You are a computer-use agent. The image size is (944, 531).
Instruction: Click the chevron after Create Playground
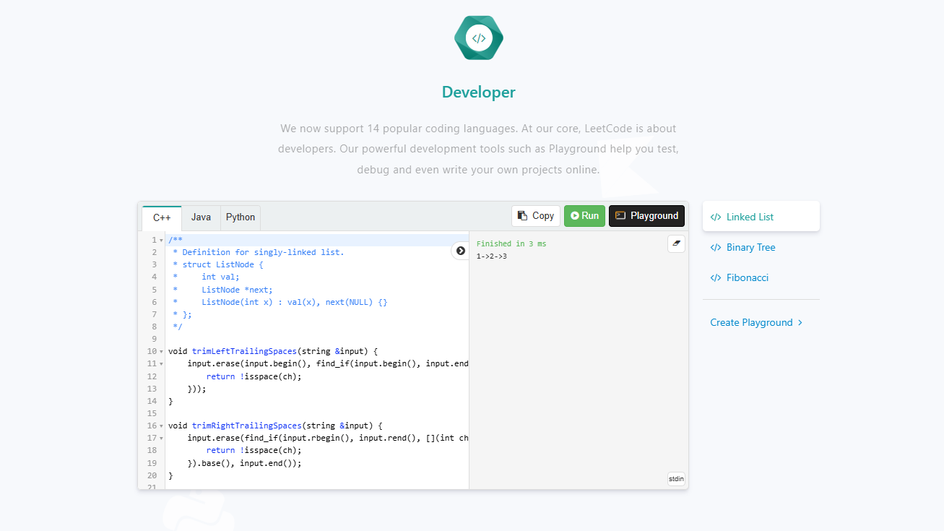pyautogui.click(x=800, y=323)
